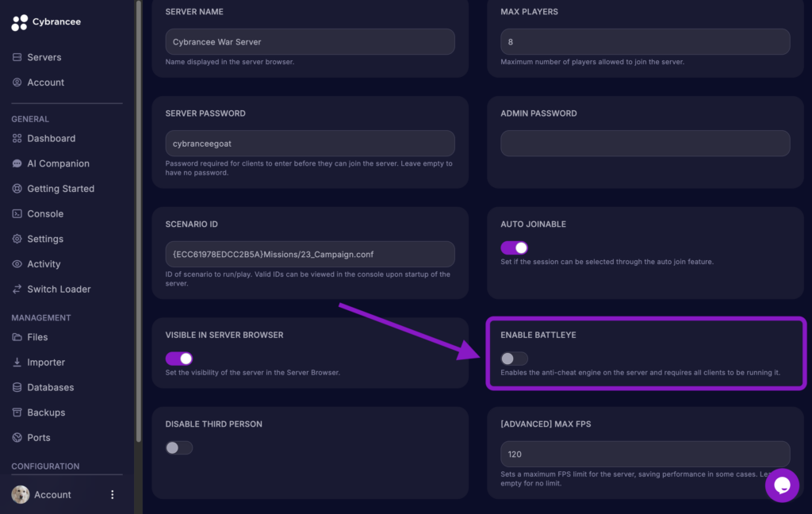Click the 'ENABLE BATTLEYE' heading text
Image resolution: width=812 pixels, height=514 pixels.
coord(538,335)
